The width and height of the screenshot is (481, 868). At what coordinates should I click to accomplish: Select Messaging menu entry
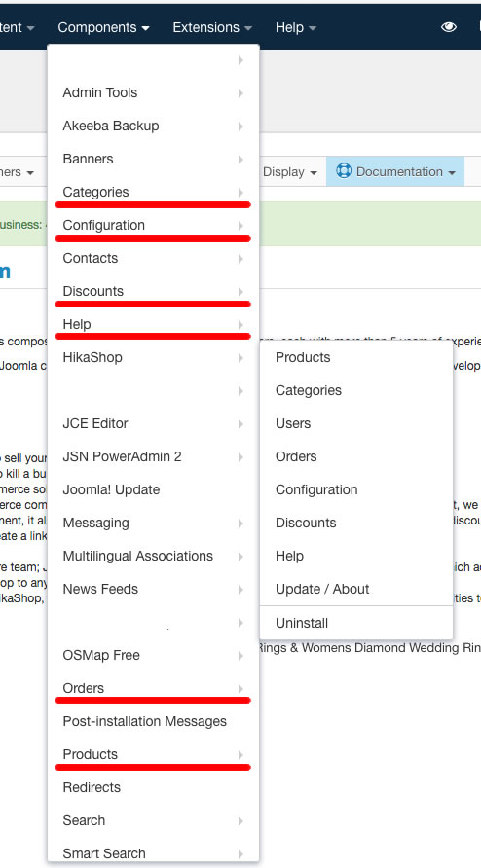click(x=153, y=524)
